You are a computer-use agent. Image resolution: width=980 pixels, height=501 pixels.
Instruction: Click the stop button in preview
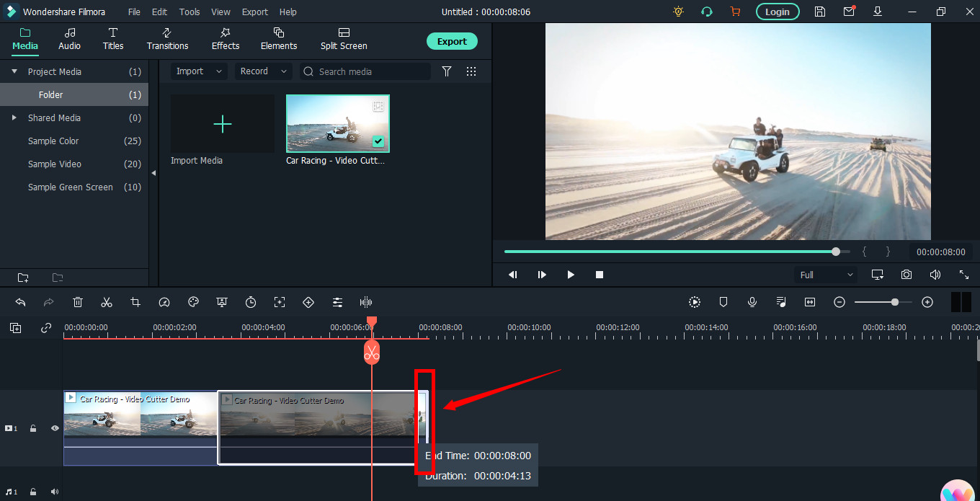tap(600, 275)
